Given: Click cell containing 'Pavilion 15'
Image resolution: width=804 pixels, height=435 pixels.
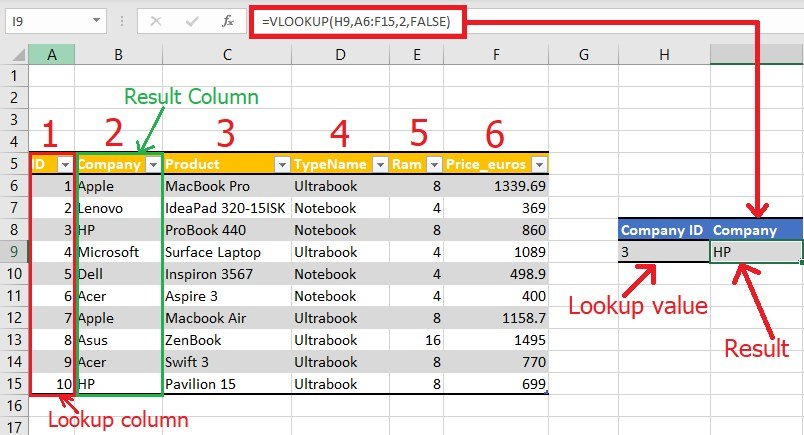Looking at the screenshot, I should coord(227,384).
